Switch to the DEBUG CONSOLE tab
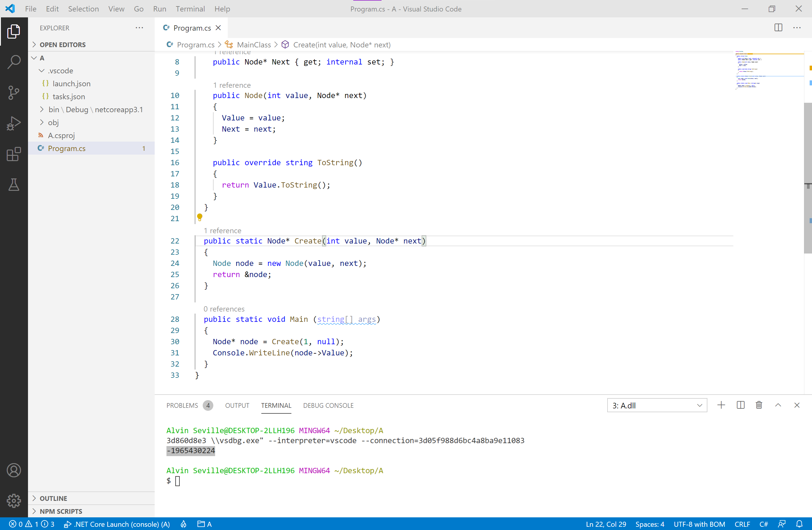Image resolution: width=812 pixels, height=530 pixels. [x=328, y=405]
